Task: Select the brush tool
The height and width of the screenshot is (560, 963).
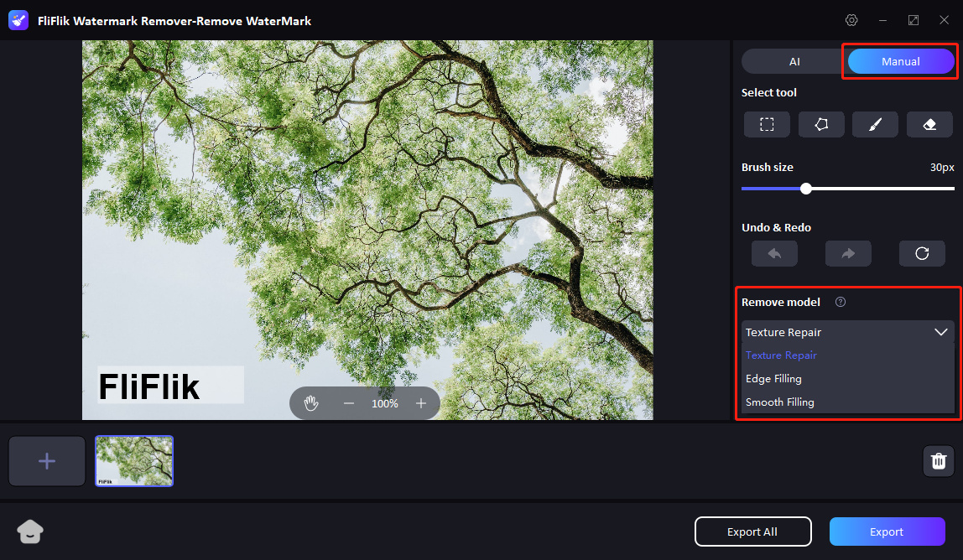Action: coord(875,123)
